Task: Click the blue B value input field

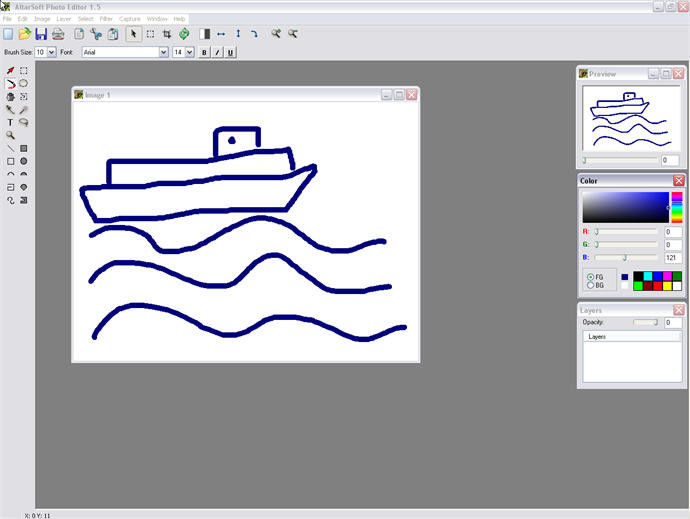Action: [671, 257]
